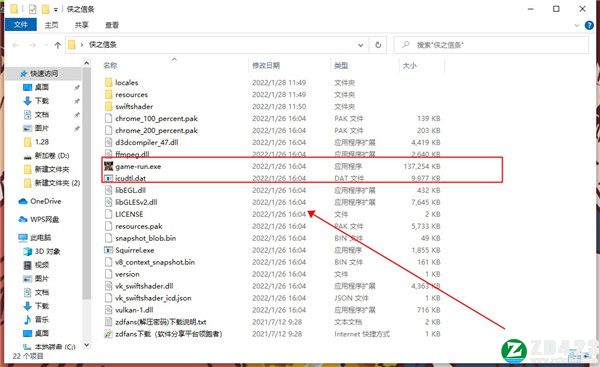
Task: Select the file vk_swiftshader.dll
Action: [144, 286]
